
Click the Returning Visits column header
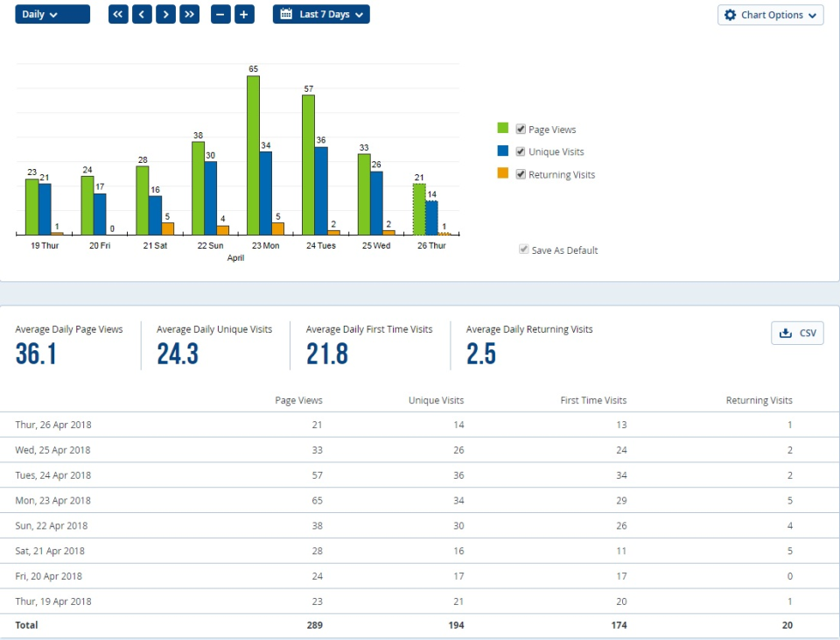(x=759, y=400)
